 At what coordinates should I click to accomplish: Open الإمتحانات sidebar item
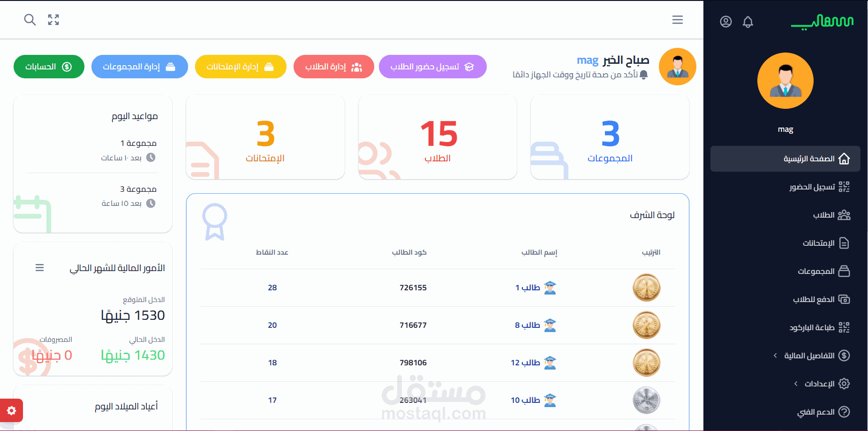tap(785, 243)
